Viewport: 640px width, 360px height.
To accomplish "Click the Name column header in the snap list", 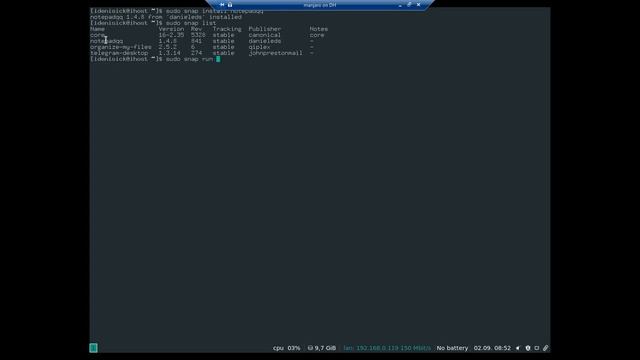I will point(98,29).
